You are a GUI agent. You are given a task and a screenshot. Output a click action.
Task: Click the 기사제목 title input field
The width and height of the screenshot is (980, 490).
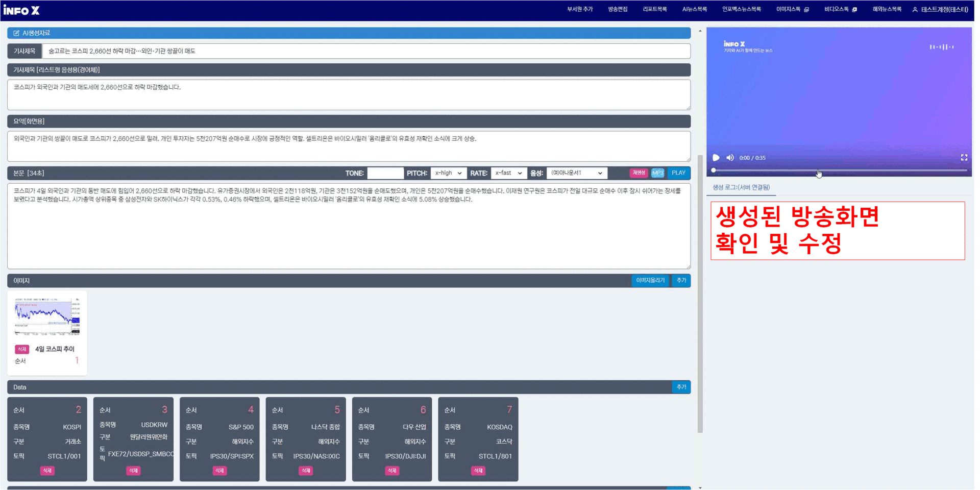coord(366,51)
